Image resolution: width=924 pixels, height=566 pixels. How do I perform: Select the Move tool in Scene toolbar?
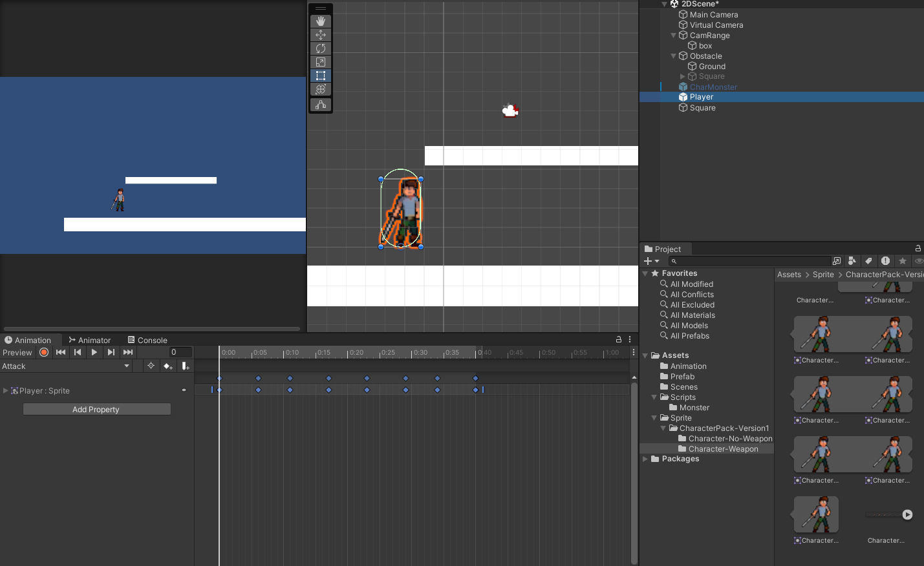pos(320,35)
